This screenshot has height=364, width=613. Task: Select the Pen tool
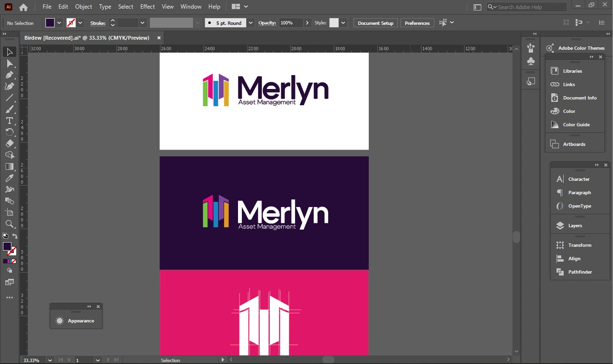[9, 75]
